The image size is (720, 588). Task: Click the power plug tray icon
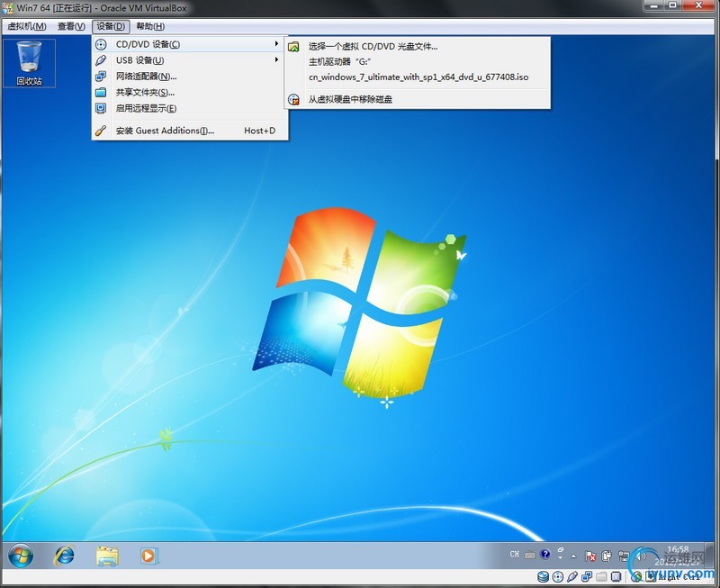coord(607,556)
